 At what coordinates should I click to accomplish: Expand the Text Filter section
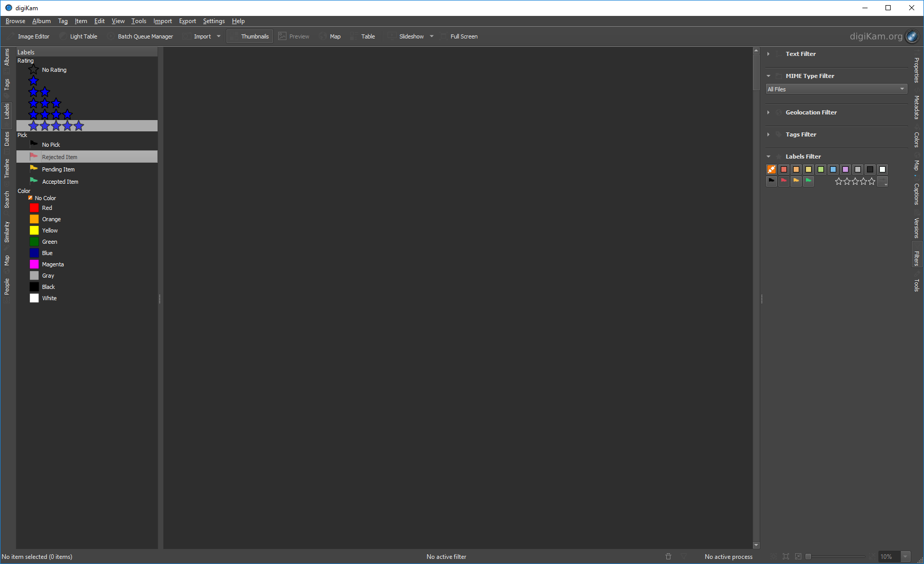tap(768, 54)
